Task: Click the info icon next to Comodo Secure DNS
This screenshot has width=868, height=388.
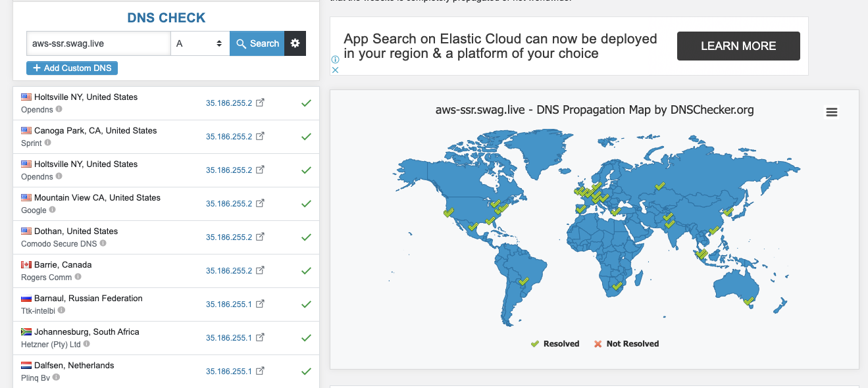Action: point(103,243)
